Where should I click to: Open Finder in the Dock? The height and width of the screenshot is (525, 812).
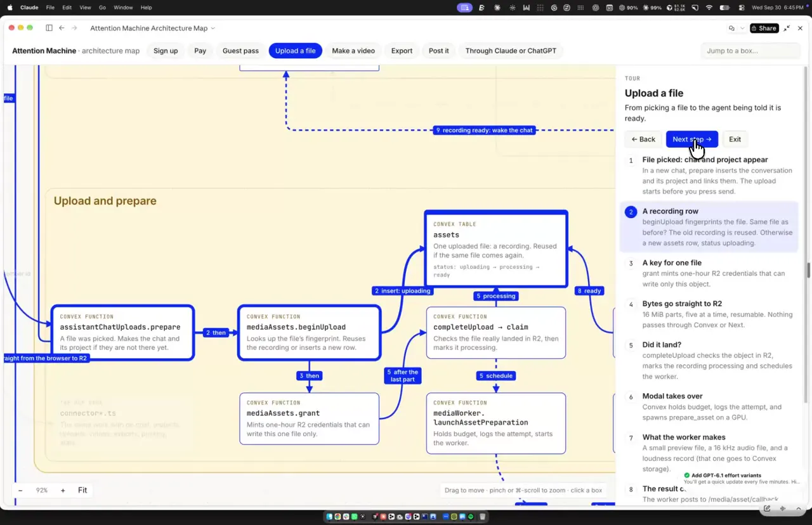click(329, 517)
